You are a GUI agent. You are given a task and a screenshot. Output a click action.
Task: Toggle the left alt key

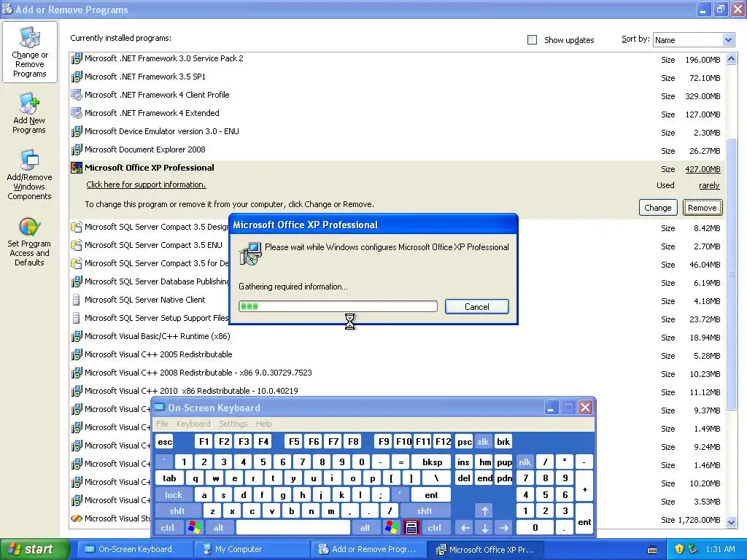(x=219, y=528)
